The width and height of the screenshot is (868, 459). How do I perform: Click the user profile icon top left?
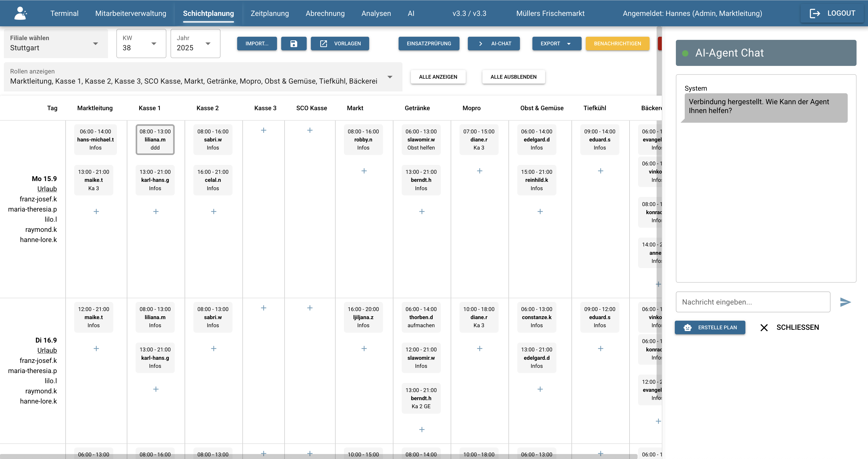[20, 13]
